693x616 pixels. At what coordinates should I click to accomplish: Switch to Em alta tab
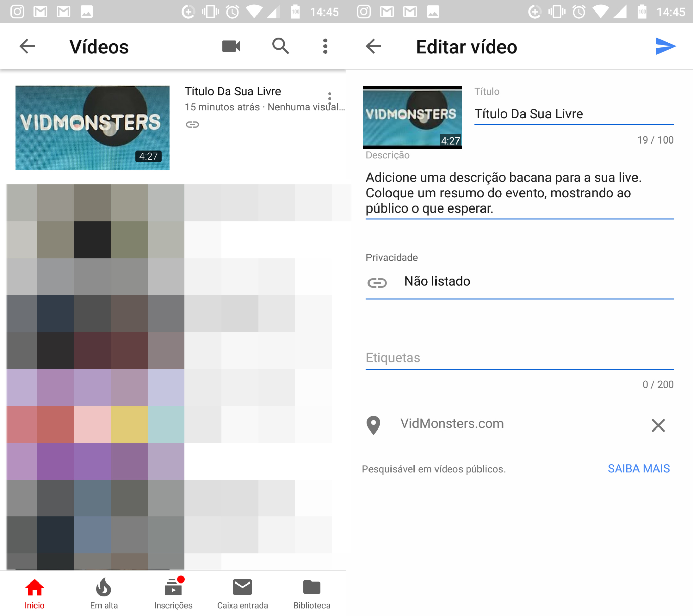pos(104,594)
